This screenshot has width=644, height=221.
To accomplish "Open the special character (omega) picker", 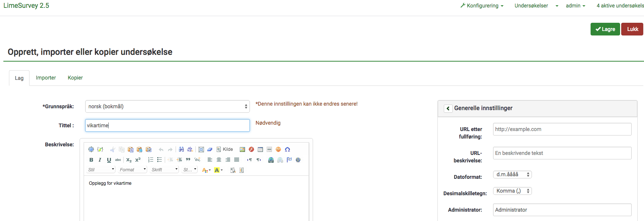I will coord(287,149).
